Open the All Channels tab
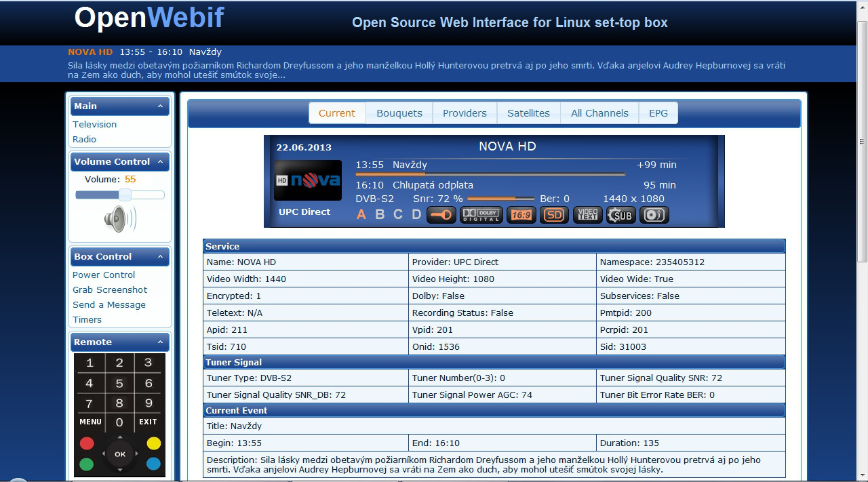The width and height of the screenshot is (868, 482). point(599,113)
